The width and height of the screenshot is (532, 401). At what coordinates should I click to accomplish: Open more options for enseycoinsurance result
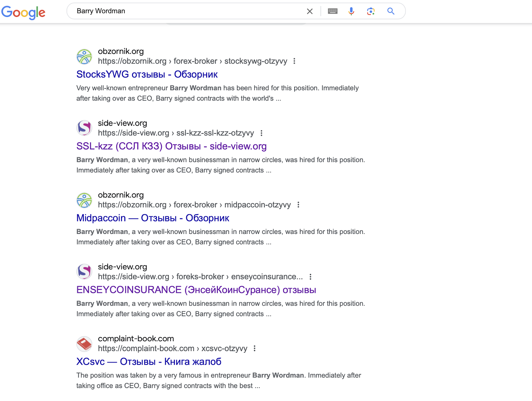tap(310, 277)
